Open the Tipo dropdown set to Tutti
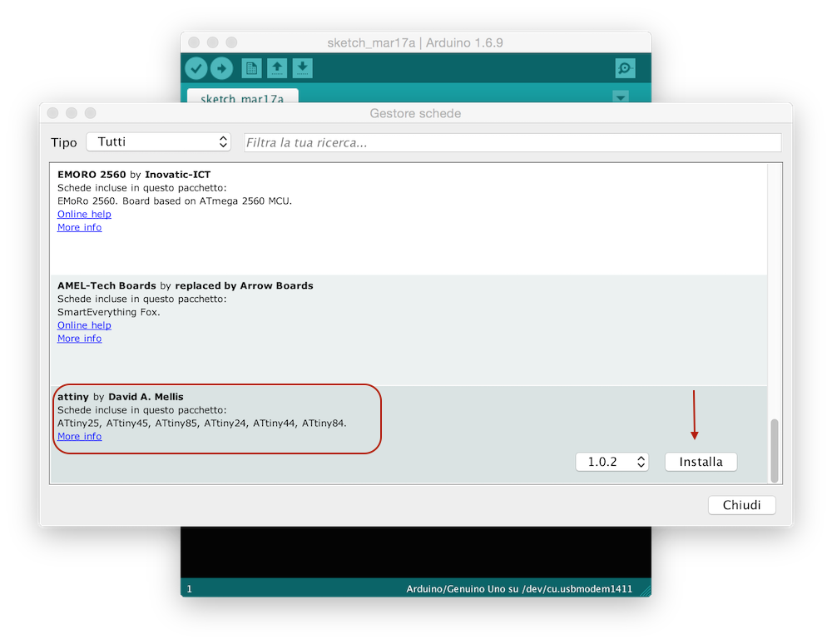The width and height of the screenshot is (832, 644). tap(159, 142)
